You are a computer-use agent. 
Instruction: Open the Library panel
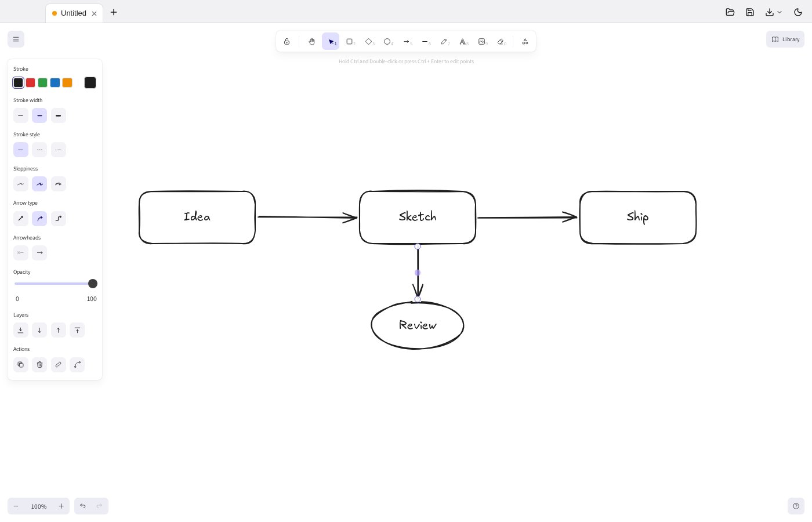(x=785, y=39)
